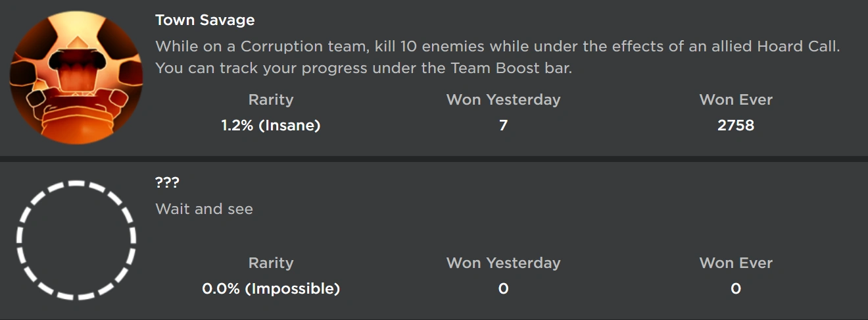This screenshot has height=320, width=868.
Task: Click the Rarity label under Town Savage
Action: click(270, 100)
